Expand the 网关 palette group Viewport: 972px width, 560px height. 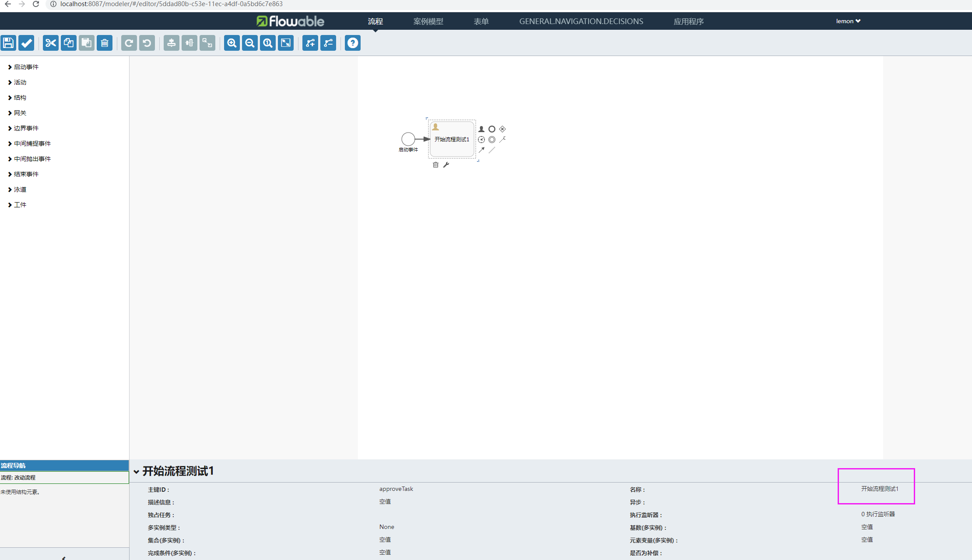(20, 113)
